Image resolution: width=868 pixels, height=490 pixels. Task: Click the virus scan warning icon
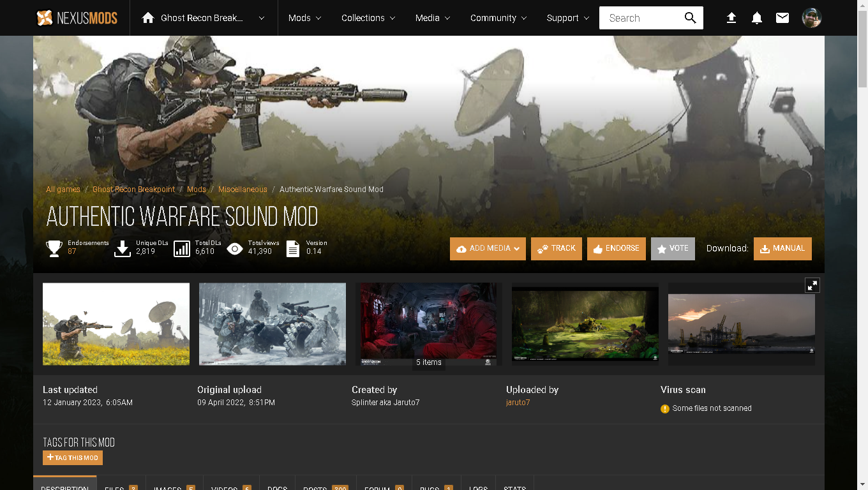(x=665, y=408)
